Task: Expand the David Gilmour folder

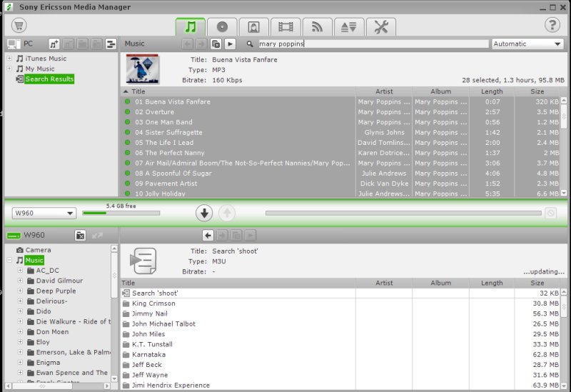Action: tap(21, 281)
